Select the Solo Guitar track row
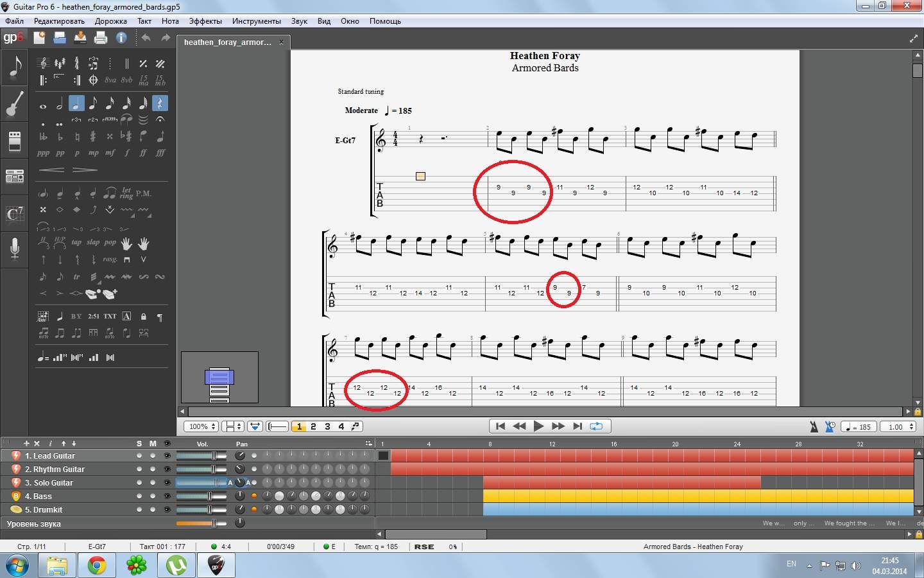 click(x=187, y=483)
